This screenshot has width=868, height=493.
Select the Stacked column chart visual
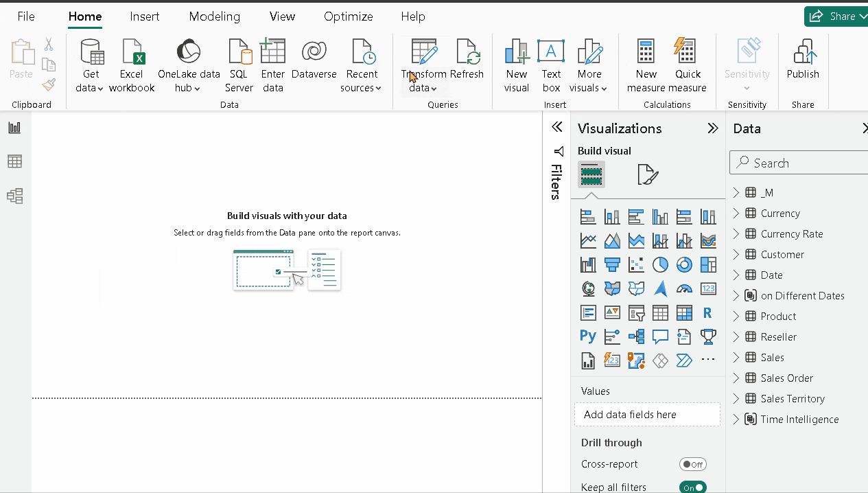point(612,217)
